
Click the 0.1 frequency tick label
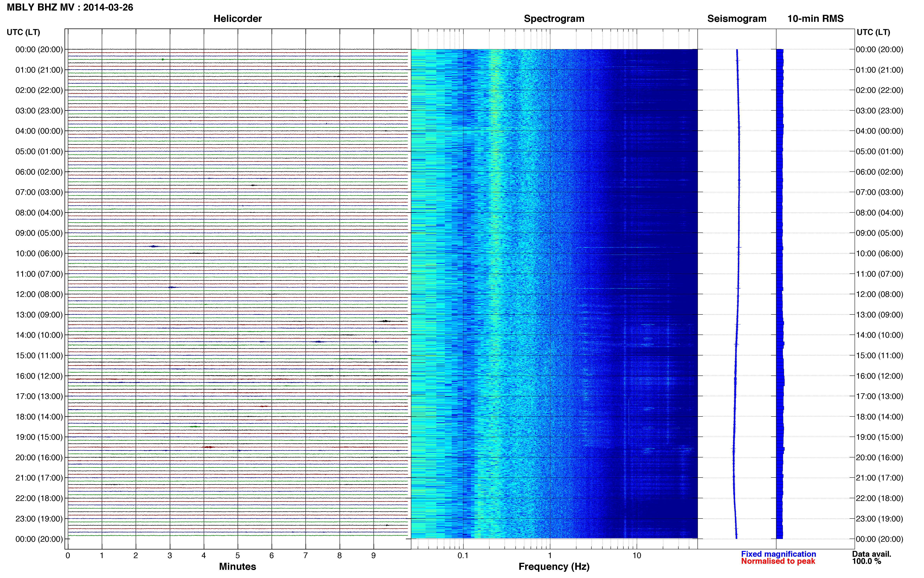tap(463, 555)
